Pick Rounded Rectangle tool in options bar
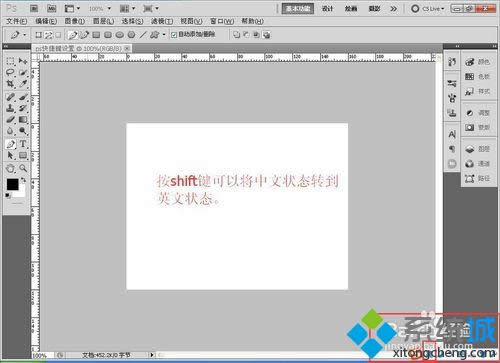 tap(108, 35)
